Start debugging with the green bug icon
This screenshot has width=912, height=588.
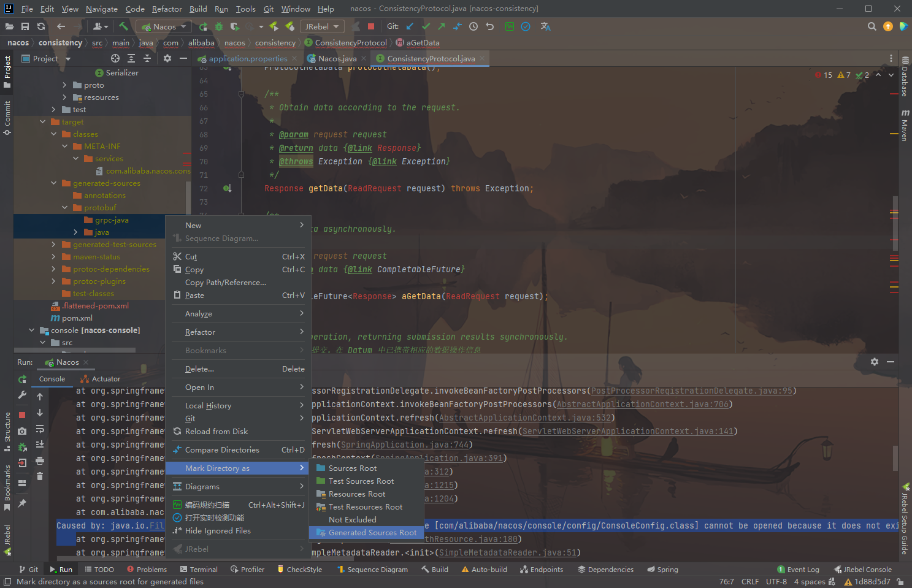click(219, 26)
